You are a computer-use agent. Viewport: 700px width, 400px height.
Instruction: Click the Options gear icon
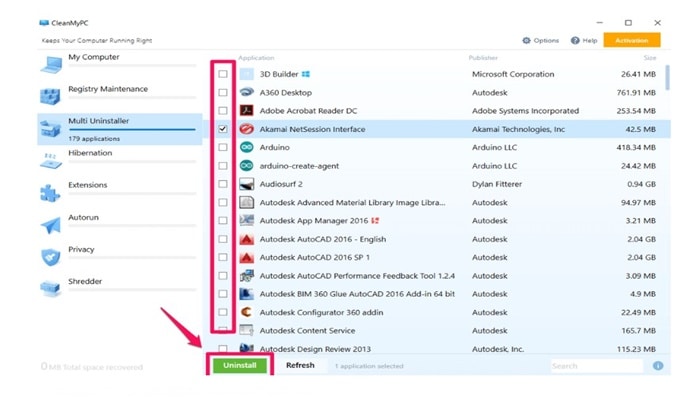tap(526, 41)
